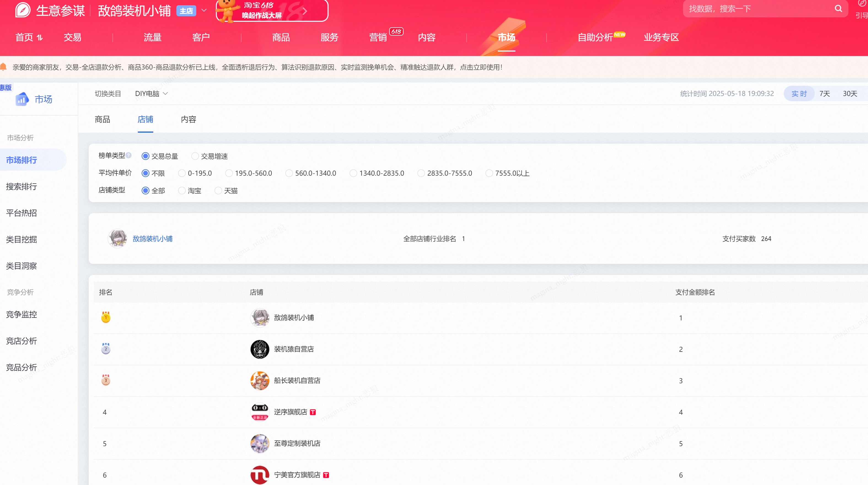Open the 业务专区 top menu
Image resolution: width=868 pixels, height=485 pixels.
661,37
